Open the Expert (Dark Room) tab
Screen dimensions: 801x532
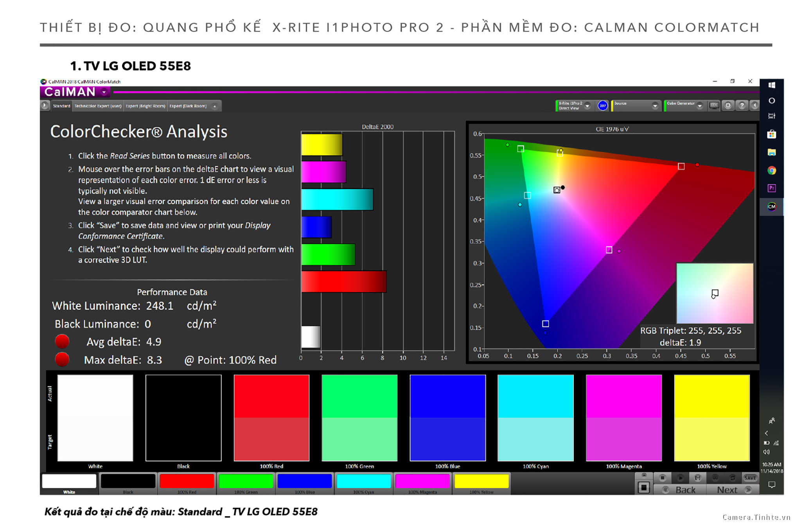pos(188,106)
